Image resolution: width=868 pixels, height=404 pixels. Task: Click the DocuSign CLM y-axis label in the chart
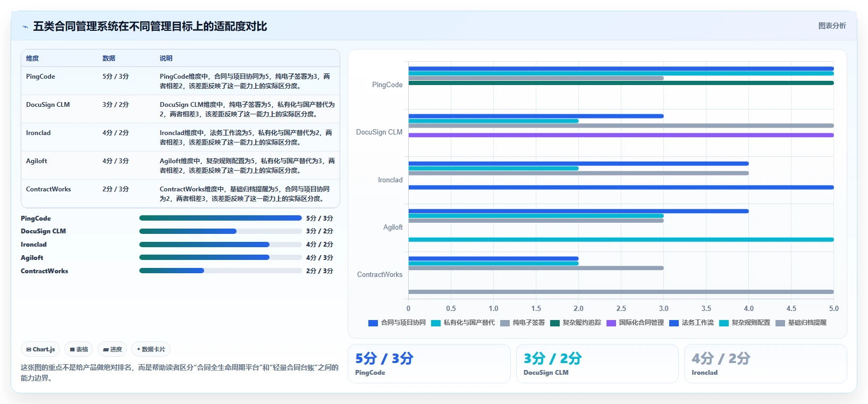(380, 132)
